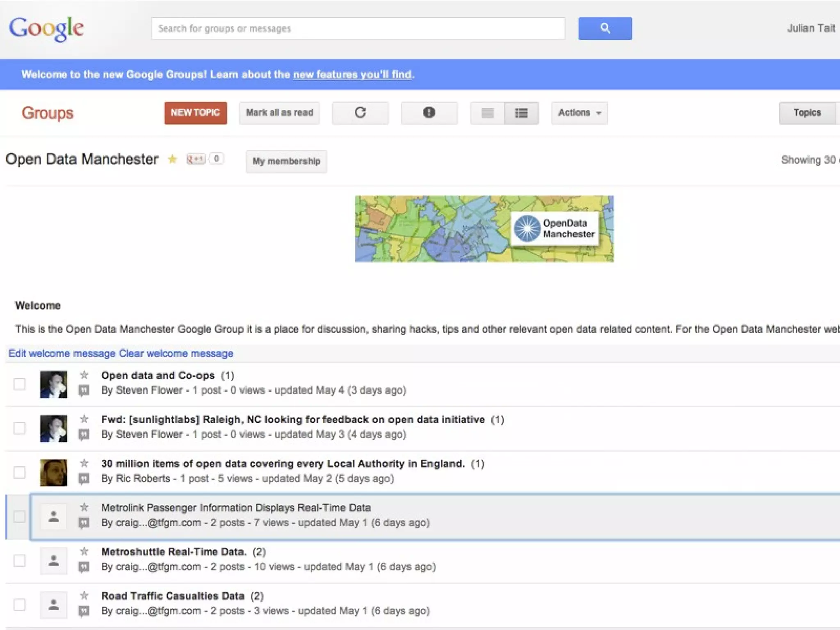This screenshot has width=840, height=630.
Task: Toggle favorite star beside Open Data Manchester
Action: pyautogui.click(x=172, y=159)
